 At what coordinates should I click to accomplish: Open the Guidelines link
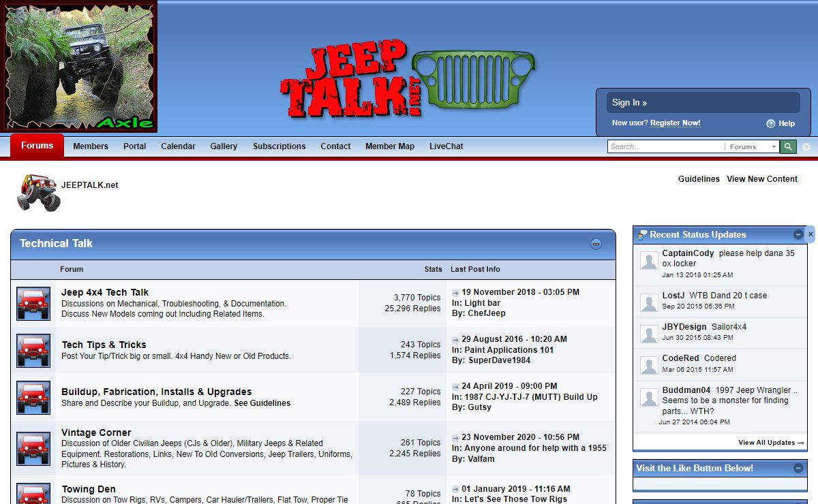tap(699, 179)
